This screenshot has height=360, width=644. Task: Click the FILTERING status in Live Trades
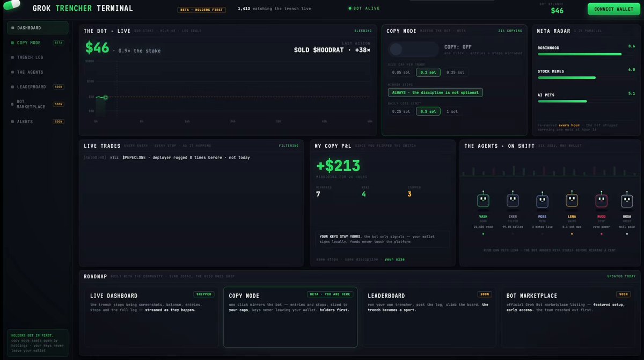(x=288, y=146)
